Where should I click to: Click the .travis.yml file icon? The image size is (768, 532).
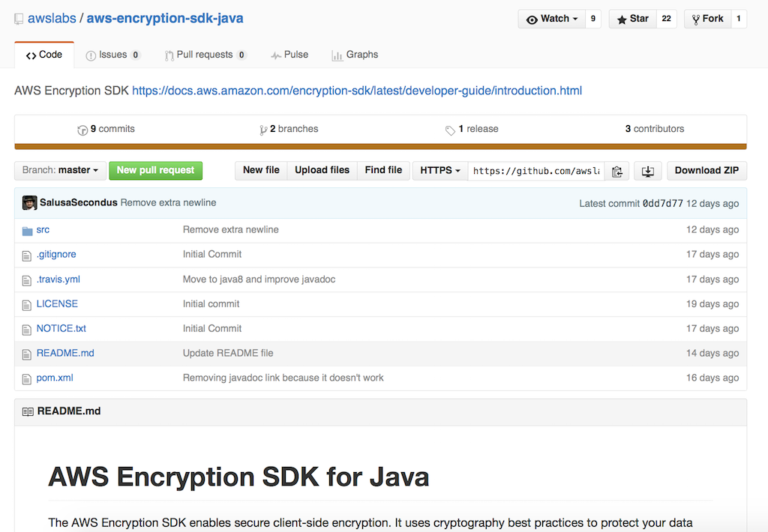tap(26, 280)
